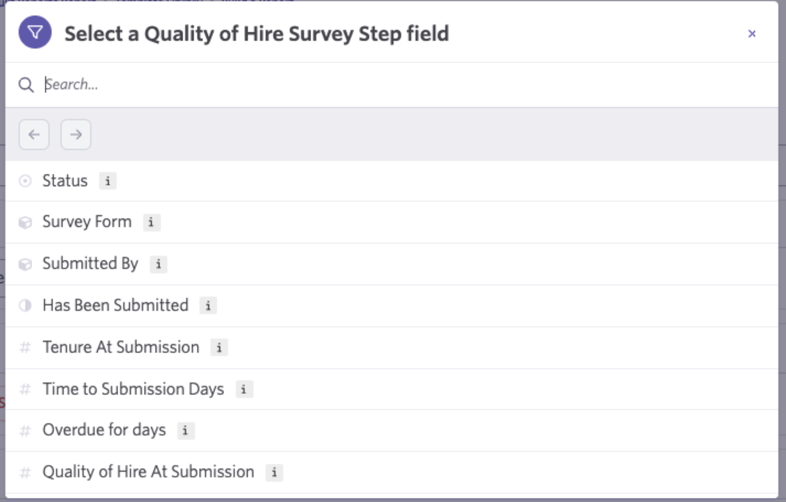This screenshot has height=502, width=786.
Task: Click the forward arrow navigation button
Action: (76, 134)
